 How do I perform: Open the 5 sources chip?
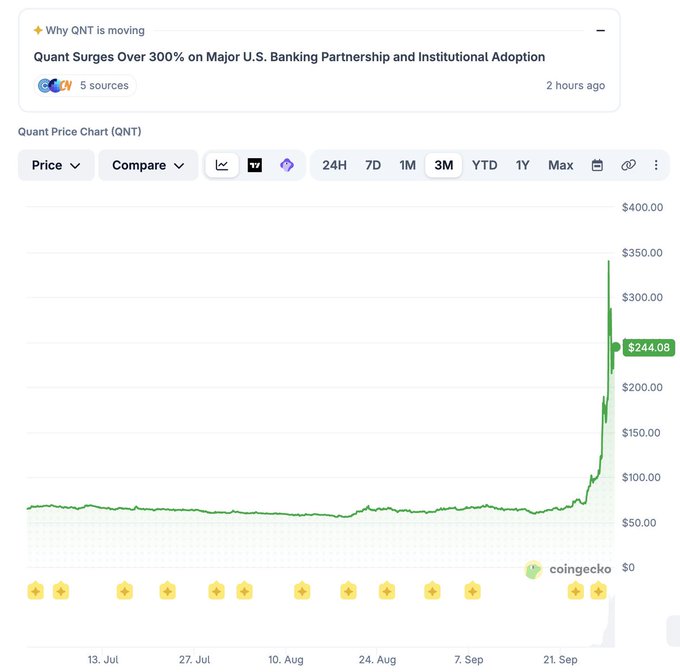click(x=85, y=85)
